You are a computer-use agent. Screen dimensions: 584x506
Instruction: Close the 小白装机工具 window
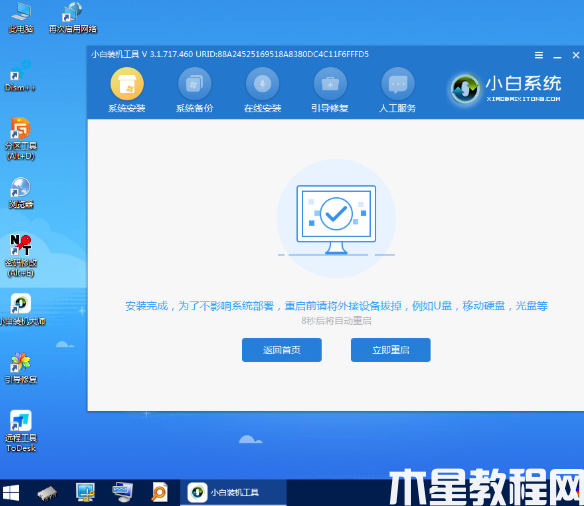click(x=575, y=55)
